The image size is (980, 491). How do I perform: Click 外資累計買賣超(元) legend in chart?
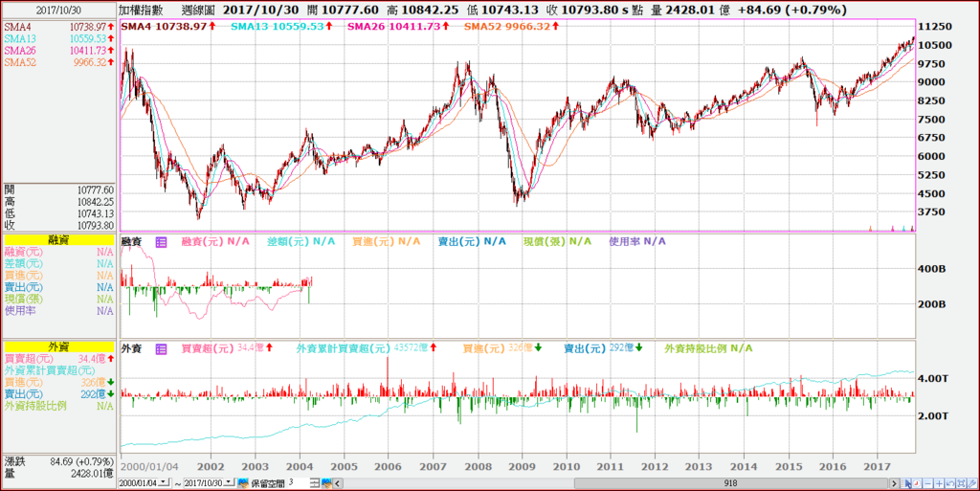pos(367,348)
